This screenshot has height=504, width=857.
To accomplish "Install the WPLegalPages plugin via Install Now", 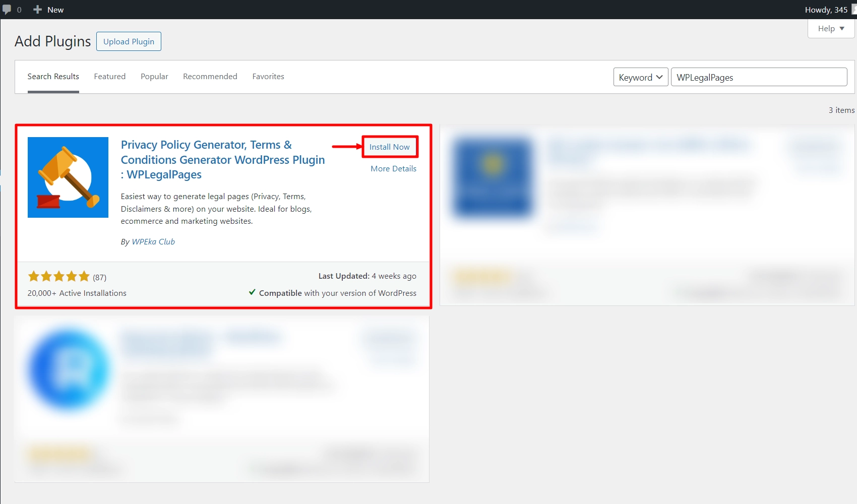I will (x=389, y=147).
